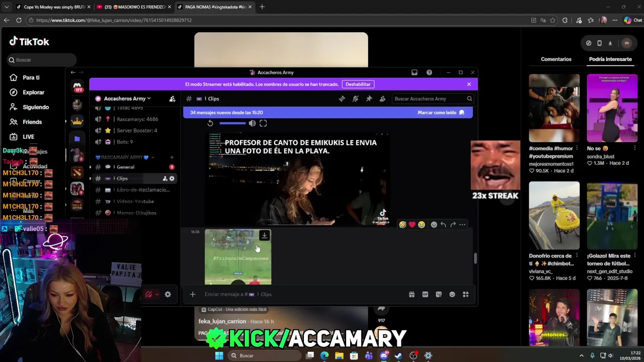Click plus attachment button in message box
Viewport: 644px width, 362px height.
click(x=193, y=295)
